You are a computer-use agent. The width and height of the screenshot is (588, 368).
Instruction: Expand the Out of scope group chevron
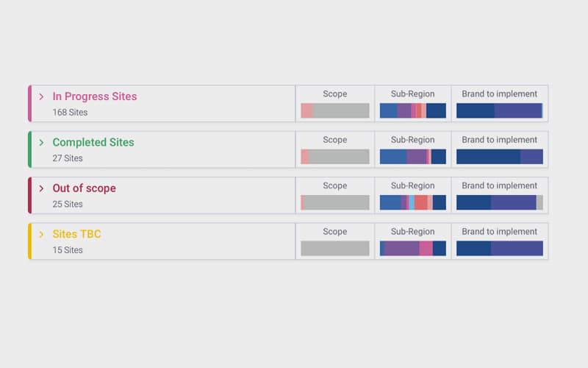point(41,188)
